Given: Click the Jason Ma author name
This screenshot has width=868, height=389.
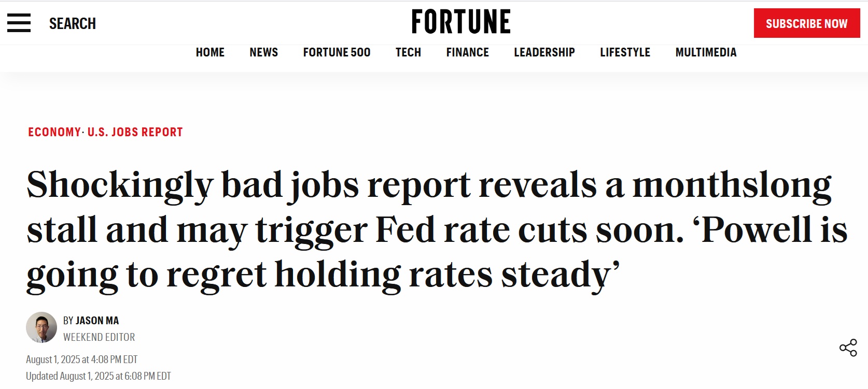Looking at the screenshot, I should click(x=97, y=321).
